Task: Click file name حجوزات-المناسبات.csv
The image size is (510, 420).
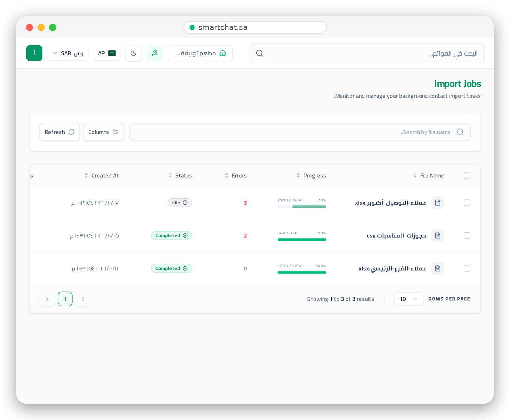Action: tap(396, 236)
